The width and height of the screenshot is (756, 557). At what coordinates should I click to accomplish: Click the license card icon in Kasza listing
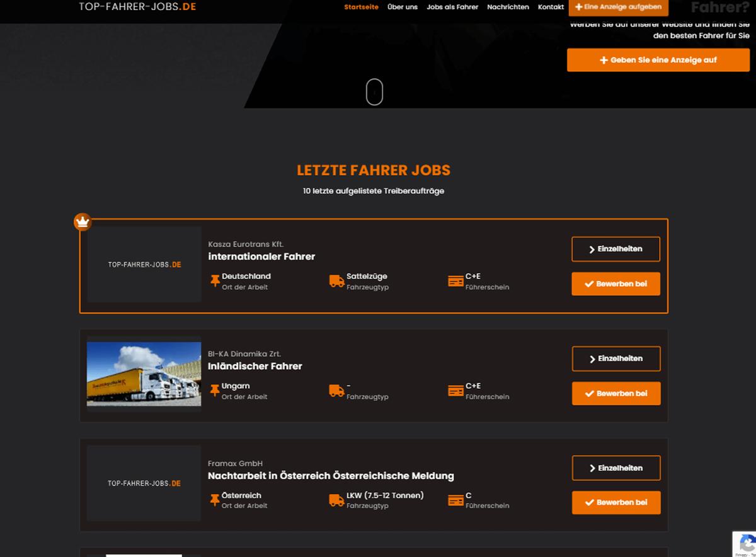click(455, 281)
